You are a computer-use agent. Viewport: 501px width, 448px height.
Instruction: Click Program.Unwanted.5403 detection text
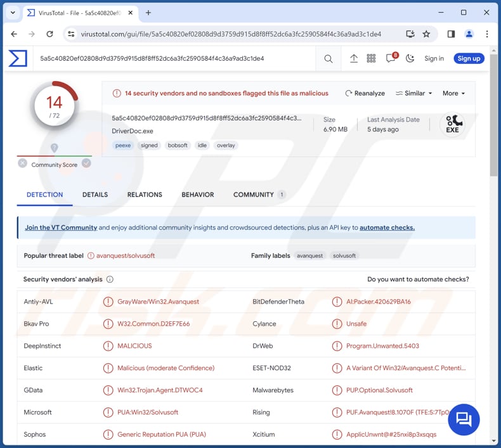382,346
